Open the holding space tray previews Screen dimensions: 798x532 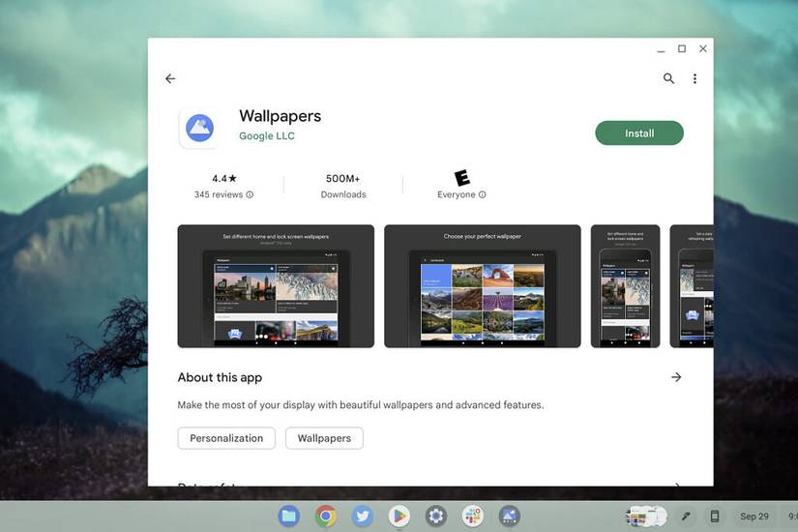[x=646, y=517]
